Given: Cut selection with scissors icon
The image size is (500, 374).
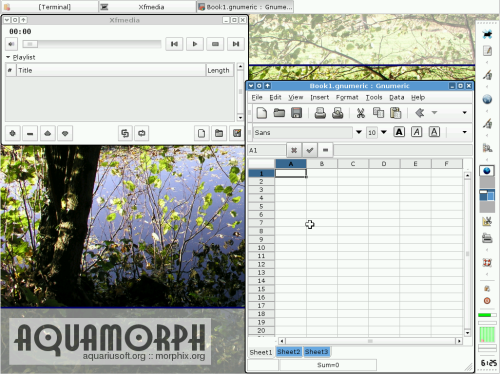Looking at the screenshot, I should click(361, 113).
